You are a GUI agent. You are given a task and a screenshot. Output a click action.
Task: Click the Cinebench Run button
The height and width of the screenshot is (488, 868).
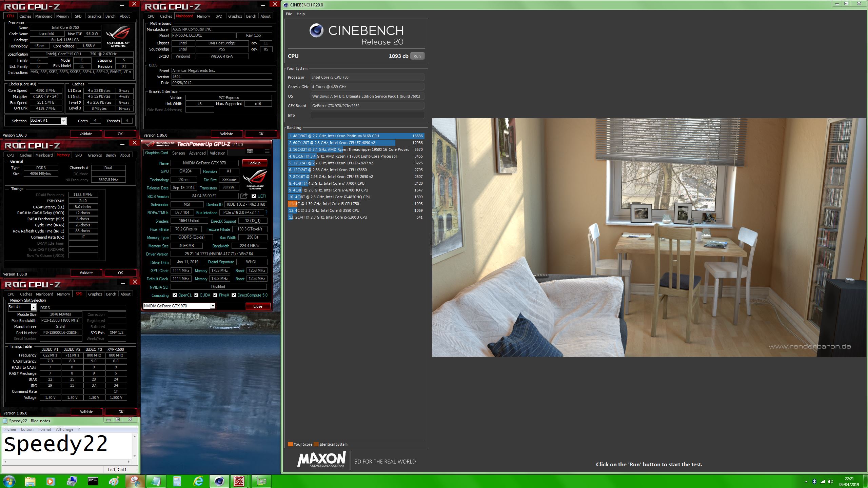point(417,56)
